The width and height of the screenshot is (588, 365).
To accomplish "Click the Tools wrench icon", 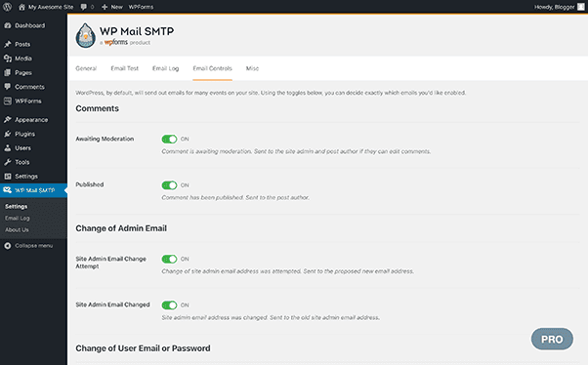I will pyautogui.click(x=8, y=162).
